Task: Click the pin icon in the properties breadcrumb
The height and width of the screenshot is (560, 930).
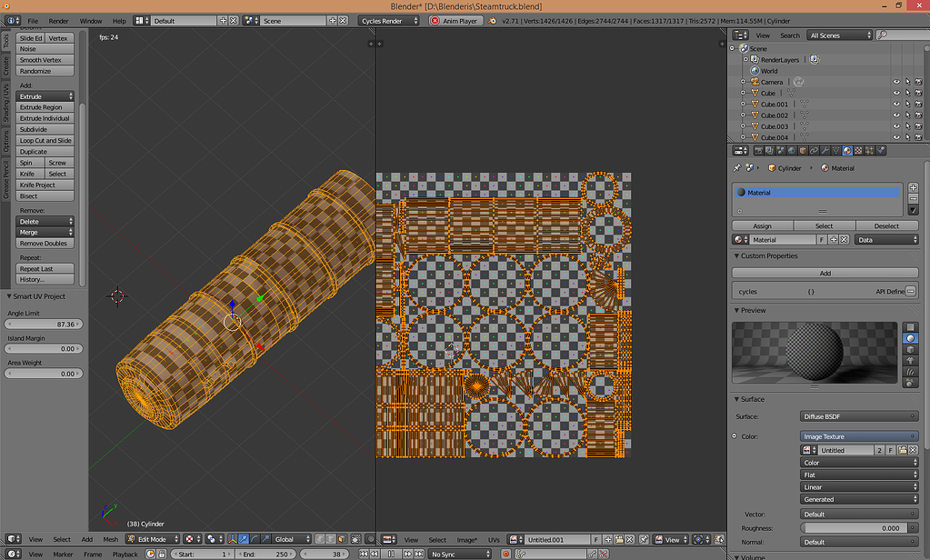Action: pyautogui.click(x=737, y=168)
